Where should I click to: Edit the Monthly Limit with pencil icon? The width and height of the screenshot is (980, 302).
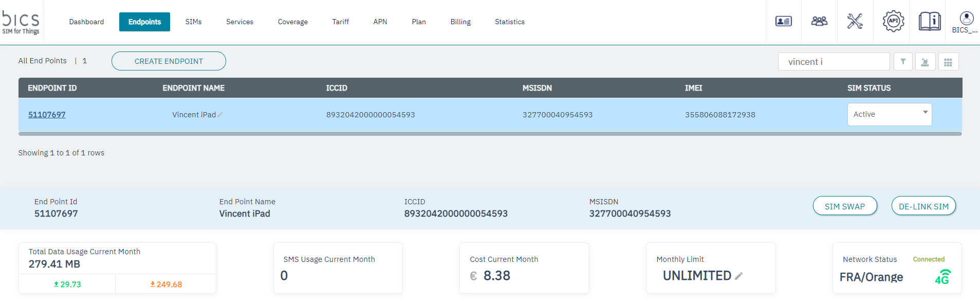739,276
